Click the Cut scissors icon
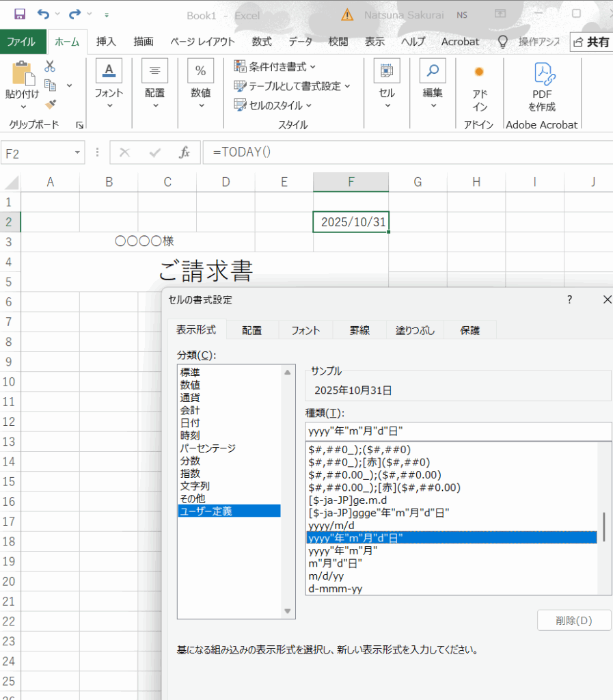Image resolution: width=613 pixels, height=700 pixels. click(x=50, y=66)
